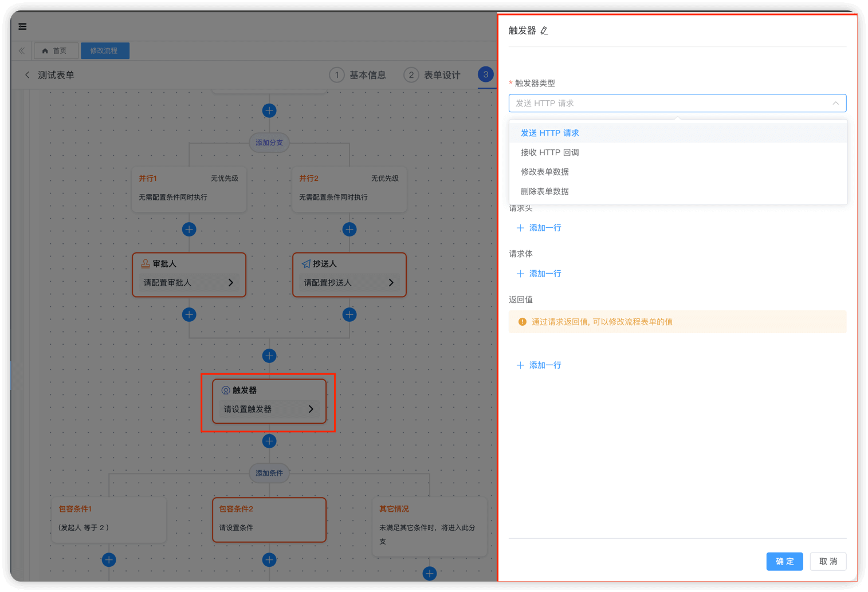
Task: Click the 添加分支 pill button
Action: coord(269,143)
